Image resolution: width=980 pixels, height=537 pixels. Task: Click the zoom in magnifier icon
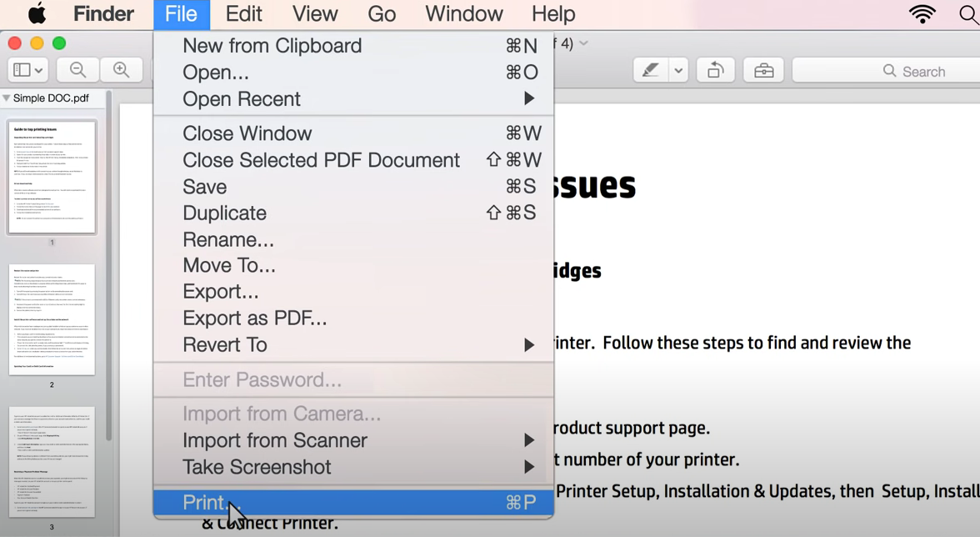(122, 71)
